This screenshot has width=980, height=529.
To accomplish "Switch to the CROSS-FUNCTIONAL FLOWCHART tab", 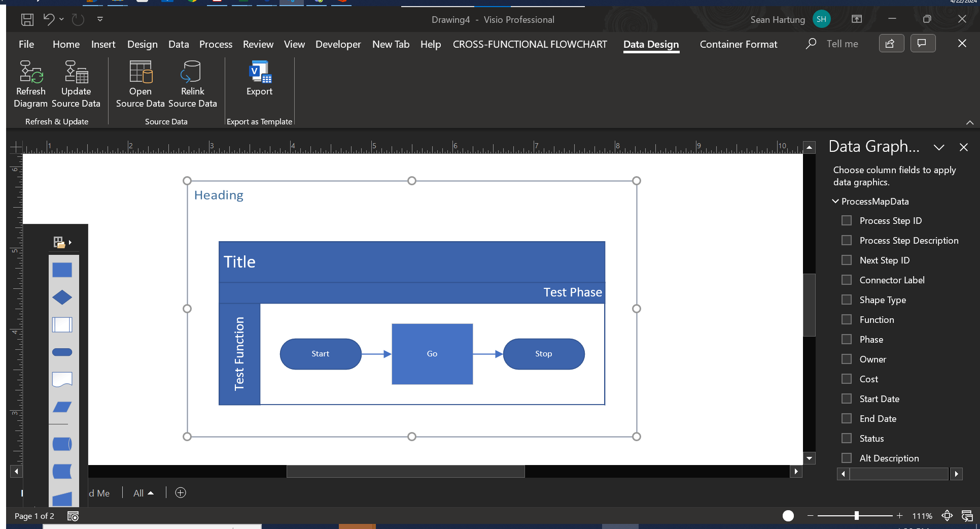I will (x=530, y=44).
